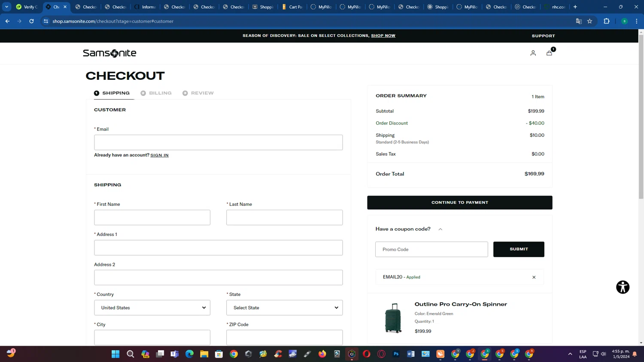Open the account profile icon
Screen dimensions: 644x362
click(533, 53)
